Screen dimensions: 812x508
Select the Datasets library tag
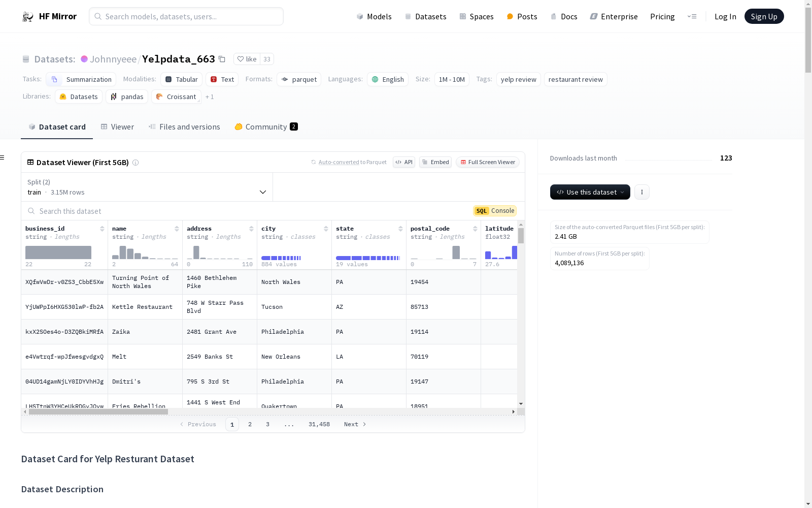pos(79,97)
